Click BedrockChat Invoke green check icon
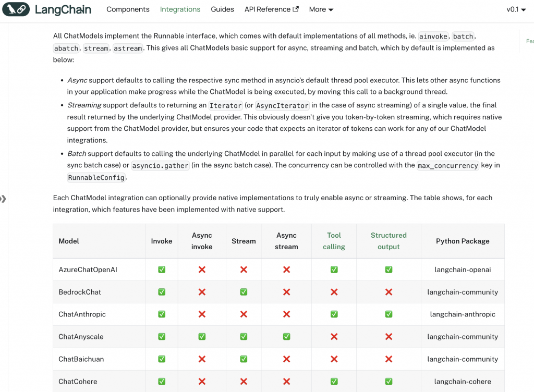The image size is (534, 392). [x=162, y=292]
